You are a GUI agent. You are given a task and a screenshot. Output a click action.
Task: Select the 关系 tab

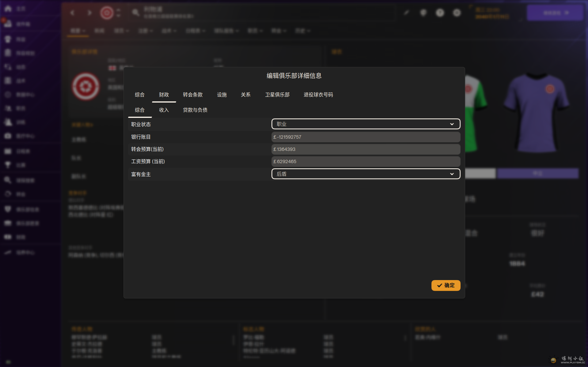pyautogui.click(x=246, y=95)
